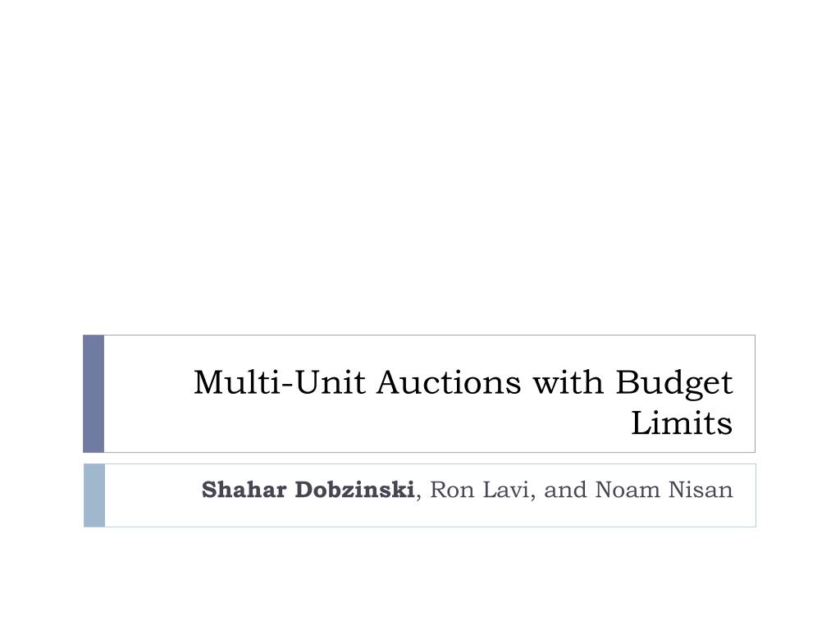Select the light blue accent bar beside authors
Image resolution: width=840 pixels, height=630 pixels.
pos(94,495)
